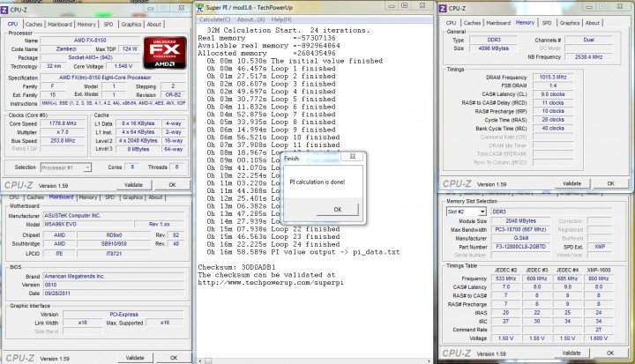Click the Multiplier x 7.0 value
Screen dimensions: 635x364
tap(63, 132)
